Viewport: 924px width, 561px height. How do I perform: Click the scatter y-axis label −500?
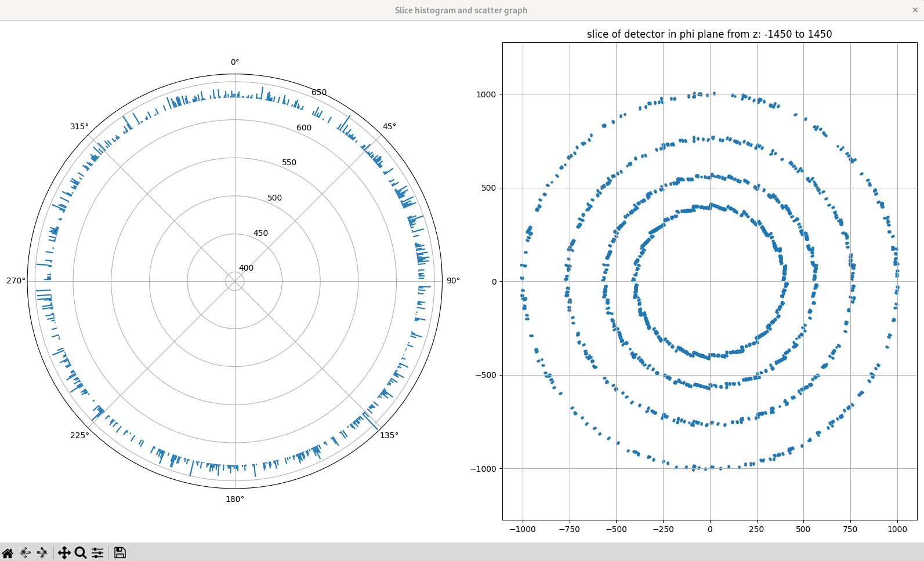(486, 375)
